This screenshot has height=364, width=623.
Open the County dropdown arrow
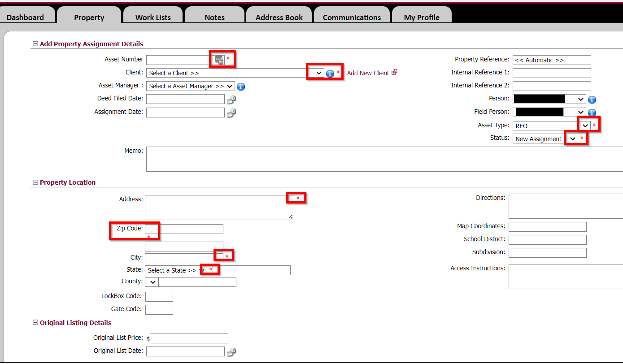(152, 282)
